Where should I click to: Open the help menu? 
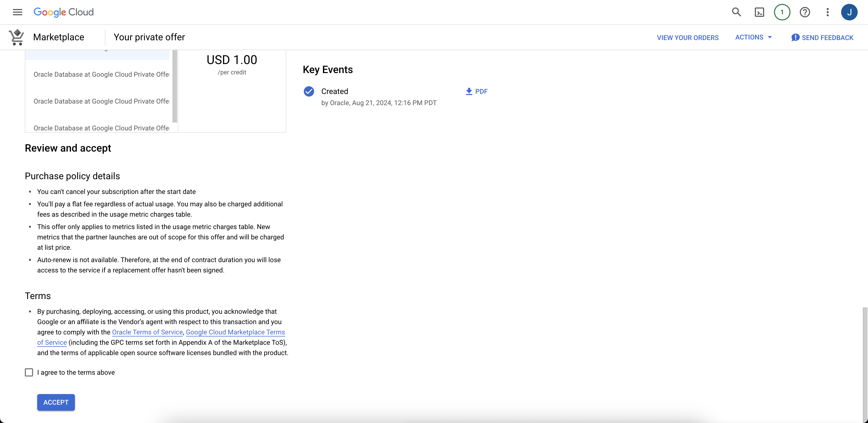pos(805,12)
